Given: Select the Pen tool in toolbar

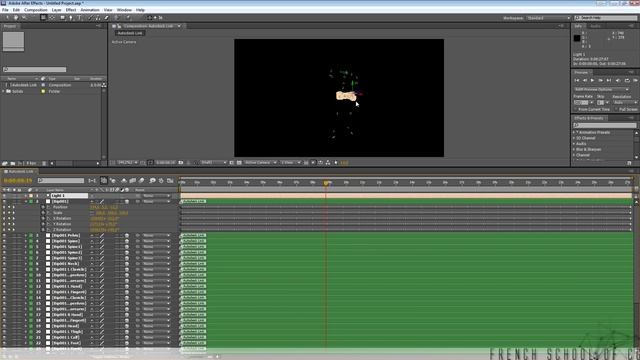Looking at the screenshot, I should pyautogui.click(x=71, y=18).
